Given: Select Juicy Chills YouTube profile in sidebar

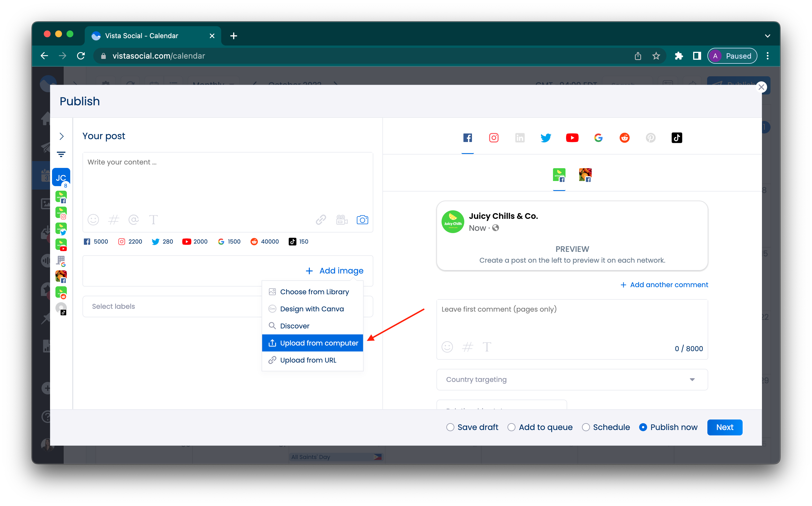Looking at the screenshot, I should tap(61, 245).
